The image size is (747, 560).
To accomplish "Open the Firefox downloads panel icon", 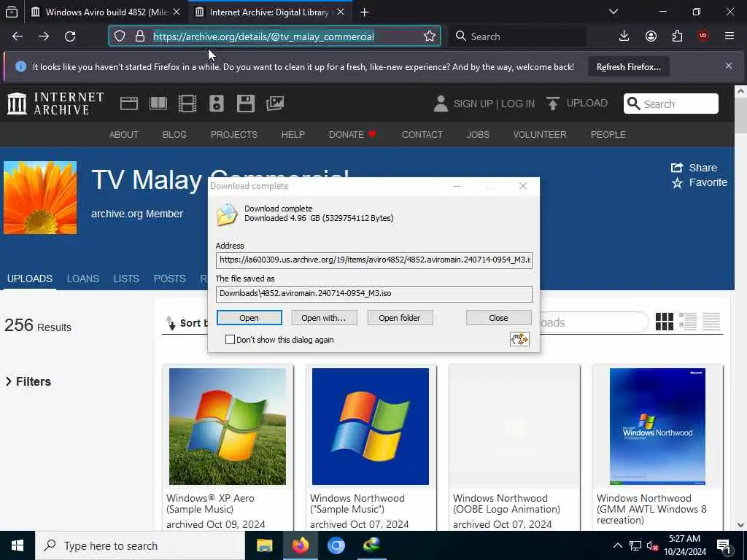I will [624, 36].
